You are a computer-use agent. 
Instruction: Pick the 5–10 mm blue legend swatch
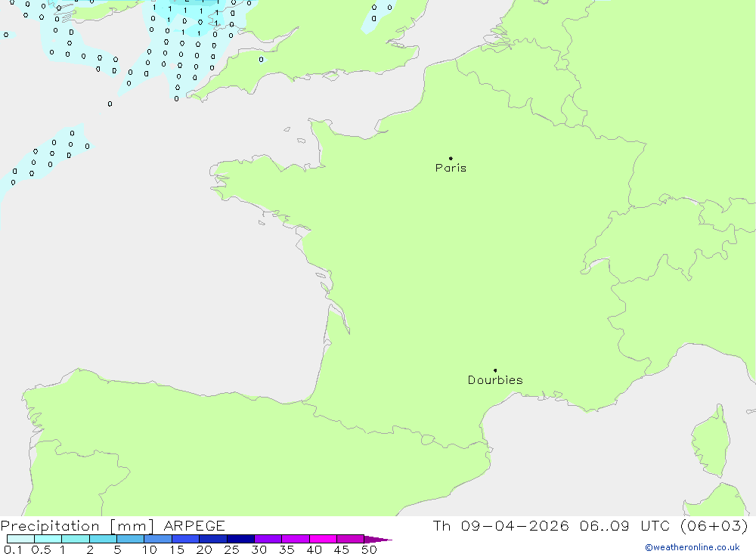tap(131, 539)
